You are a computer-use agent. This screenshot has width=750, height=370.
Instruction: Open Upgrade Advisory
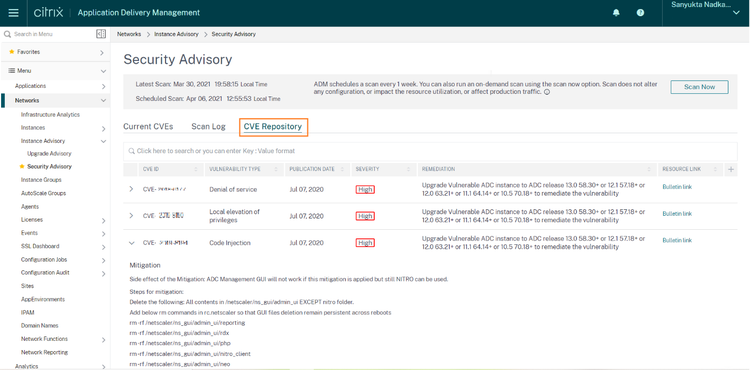pos(49,153)
